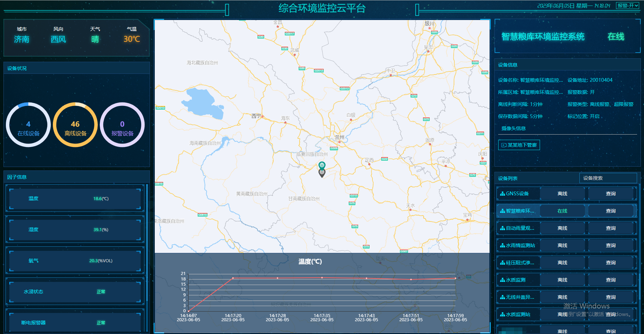Click the 无线井盖异 device tree icon
The image size is (644, 334).
click(x=502, y=297)
